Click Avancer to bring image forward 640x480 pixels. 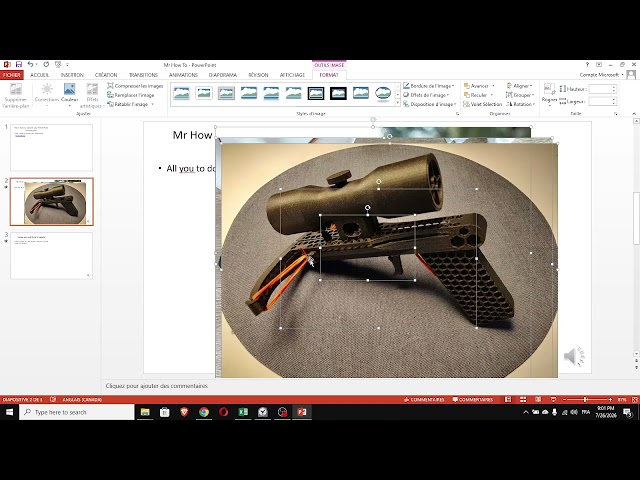pos(476,86)
